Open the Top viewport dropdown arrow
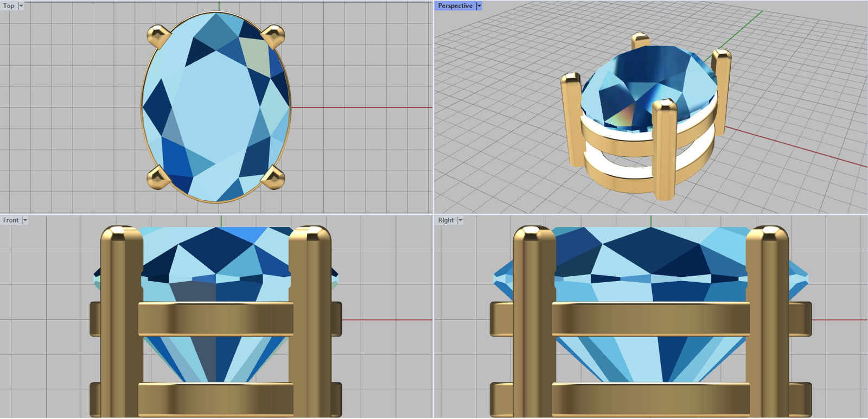 pyautogui.click(x=21, y=6)
